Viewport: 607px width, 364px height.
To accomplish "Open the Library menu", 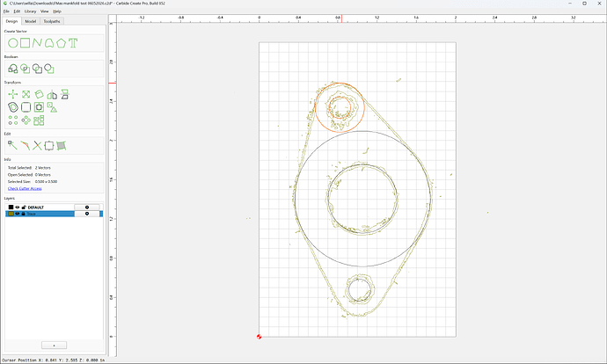I will (30, 11).
